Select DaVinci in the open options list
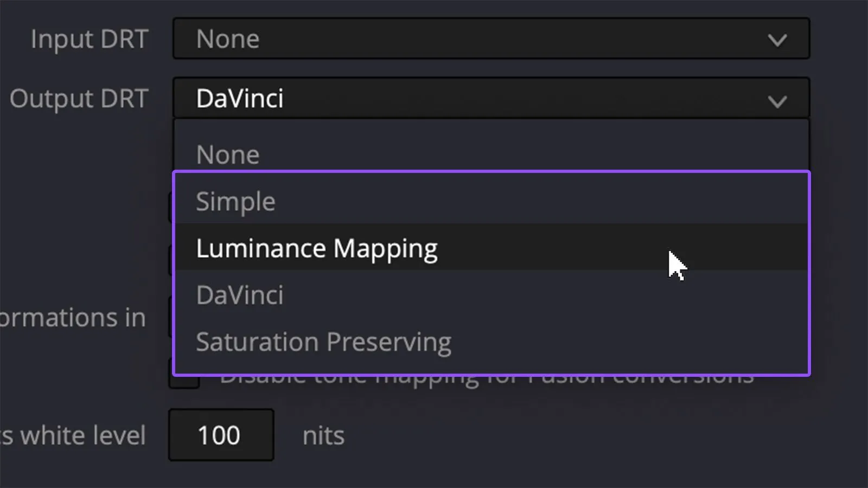 click(492, 294)
